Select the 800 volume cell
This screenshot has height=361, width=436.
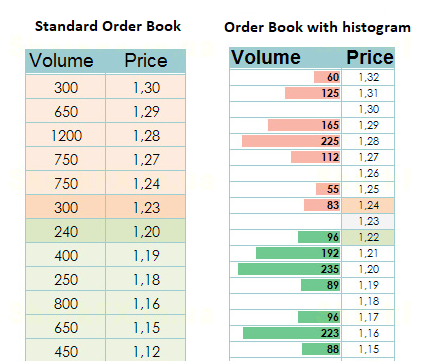[x=66, y=303]
